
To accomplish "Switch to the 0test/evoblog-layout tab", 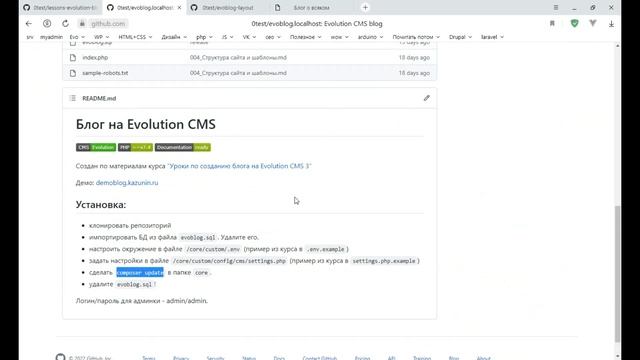I will [x=227, y=7].
